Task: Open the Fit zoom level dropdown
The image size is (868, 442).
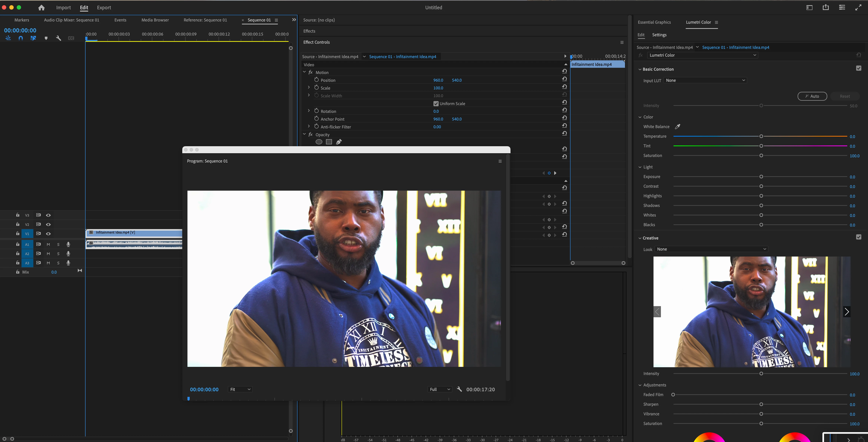Action: (240, 389)
